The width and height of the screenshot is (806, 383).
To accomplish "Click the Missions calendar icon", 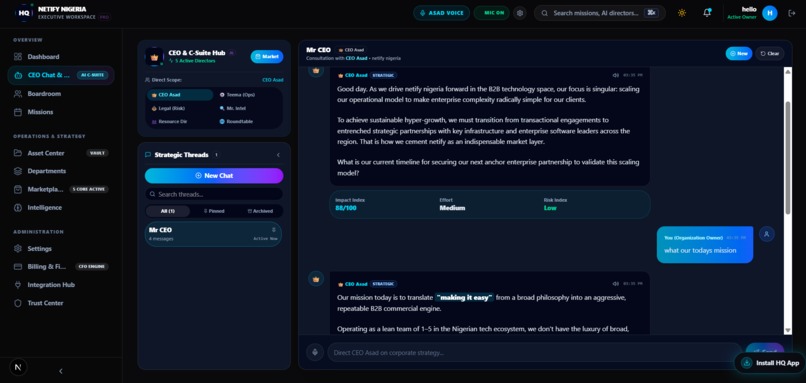I will (x=19, y=112).
